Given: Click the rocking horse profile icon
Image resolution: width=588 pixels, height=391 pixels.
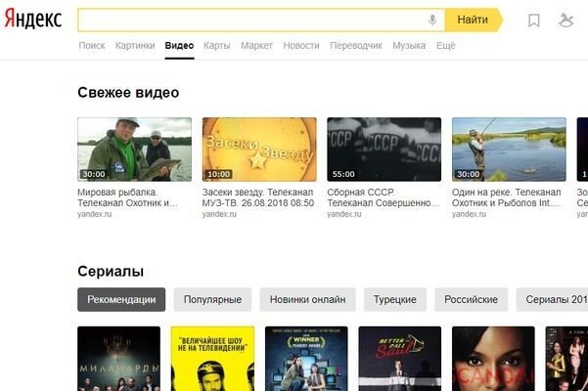Looking at the screenshot, I should 565,21.
